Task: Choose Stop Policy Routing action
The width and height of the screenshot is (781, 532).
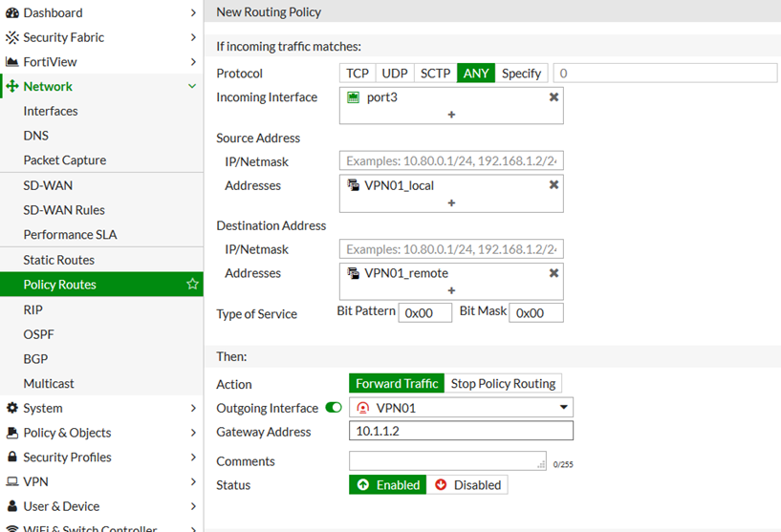Action: (503, 384)
